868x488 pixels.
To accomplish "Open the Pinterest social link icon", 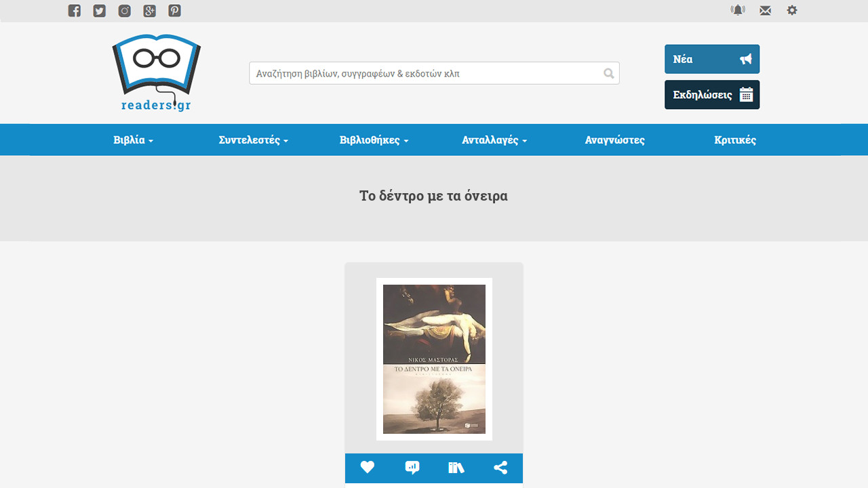I will coord(175,11).
